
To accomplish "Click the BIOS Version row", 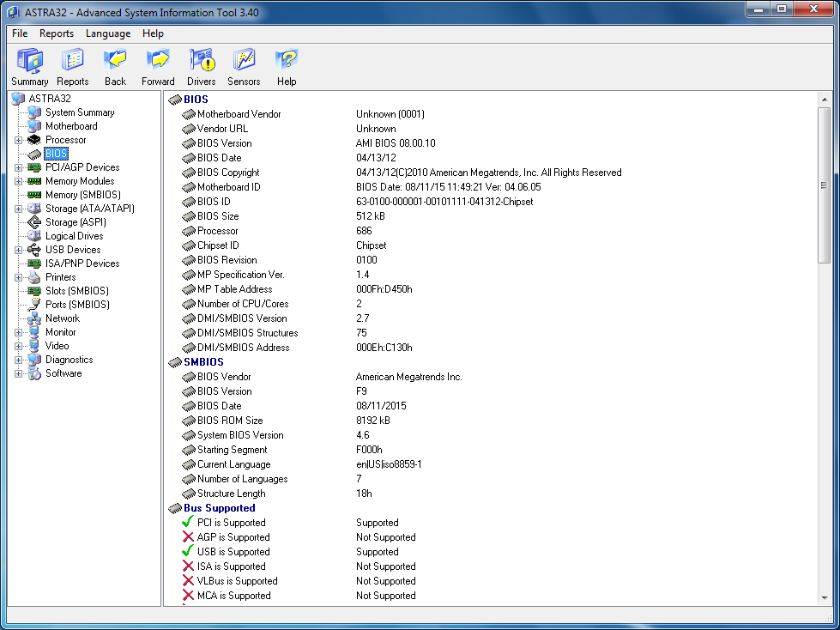I will 225,143.
